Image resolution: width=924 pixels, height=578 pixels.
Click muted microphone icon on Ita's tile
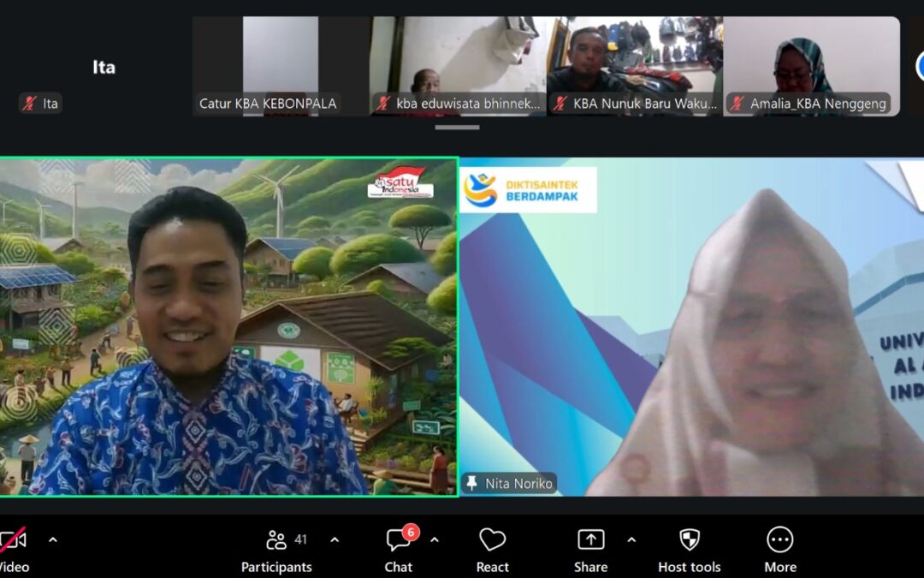29,104
